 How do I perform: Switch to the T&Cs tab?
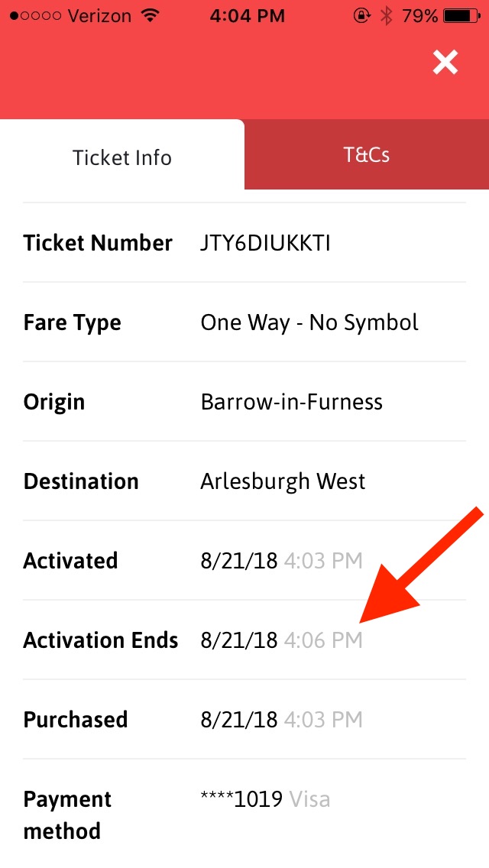[x=367, y=154]
